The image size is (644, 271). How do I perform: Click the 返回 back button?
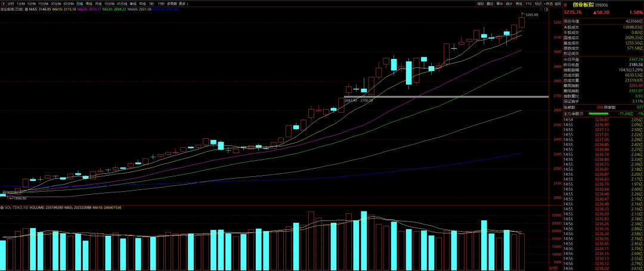558,4
